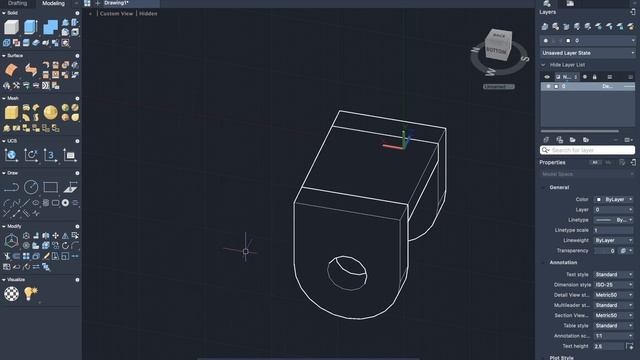Image resolution: width=640 pixels, height=360 pixels.
Task: Select the Move tool in Modify
Action: [56, 236]
